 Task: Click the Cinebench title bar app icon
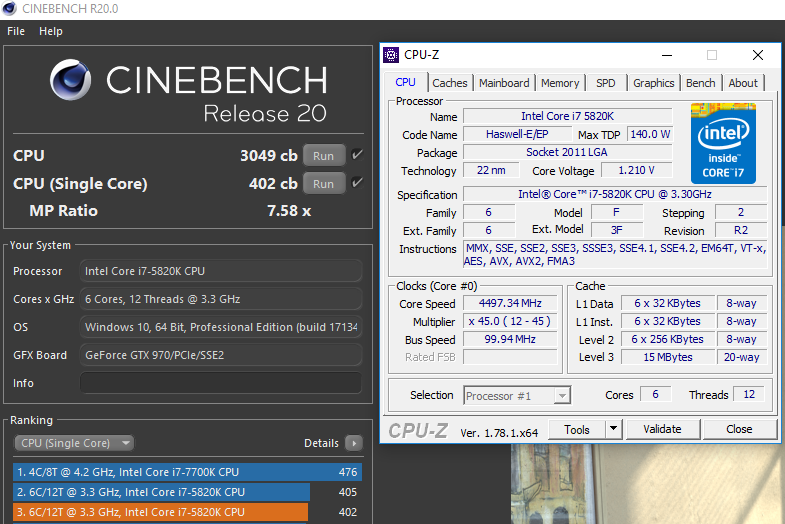point(10,9)
